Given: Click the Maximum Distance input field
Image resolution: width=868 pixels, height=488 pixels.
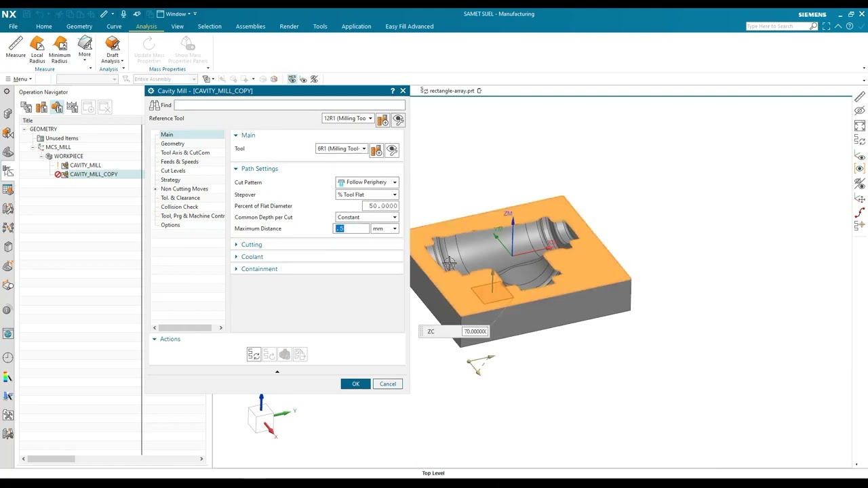Looking at the screenshot, I should coord(352,228).
